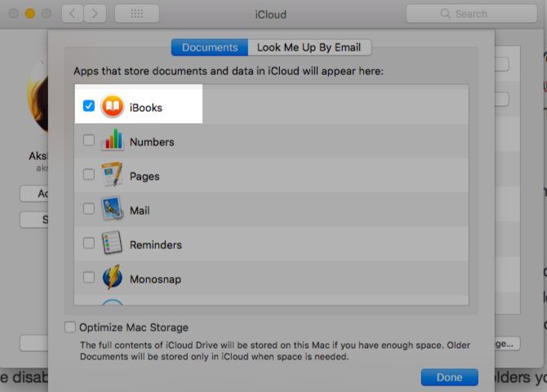The width and height of the screenshot is (547, 392).
Task: Click the Mail app icon
Action: pos(112,210)
